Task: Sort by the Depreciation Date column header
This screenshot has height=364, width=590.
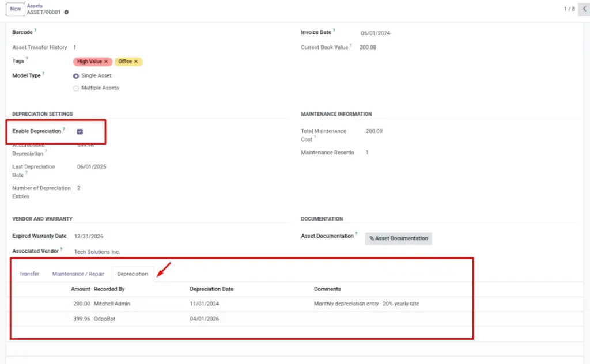Action: [x=211, y=289]
